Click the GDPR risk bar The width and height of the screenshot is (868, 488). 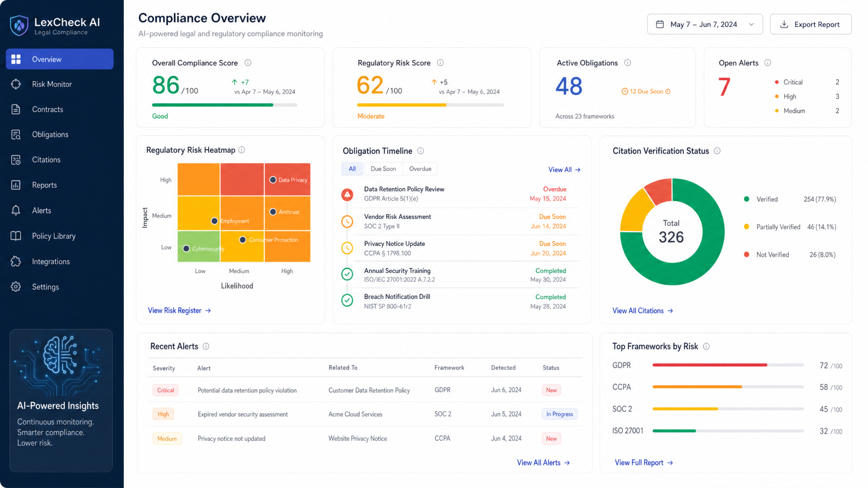coord(728,365)
